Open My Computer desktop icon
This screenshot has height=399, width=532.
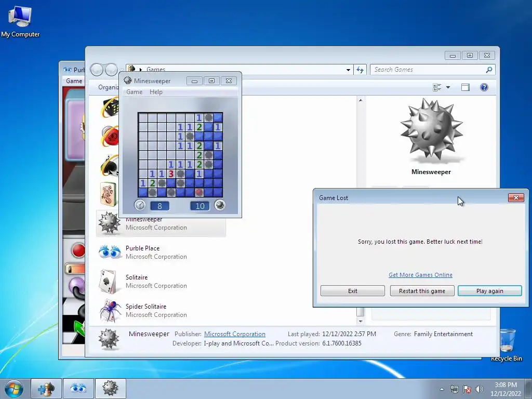click(x=20, y=21)
